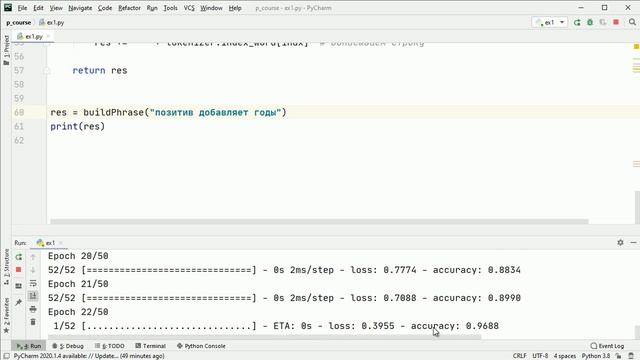Screen dimensions: 640x360
Task: Open Search Everywhere magnifier
Action: (632, 22)
